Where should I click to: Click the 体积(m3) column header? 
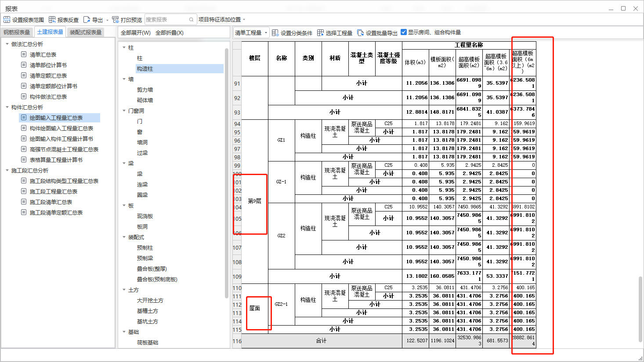(x=415, y=62)
